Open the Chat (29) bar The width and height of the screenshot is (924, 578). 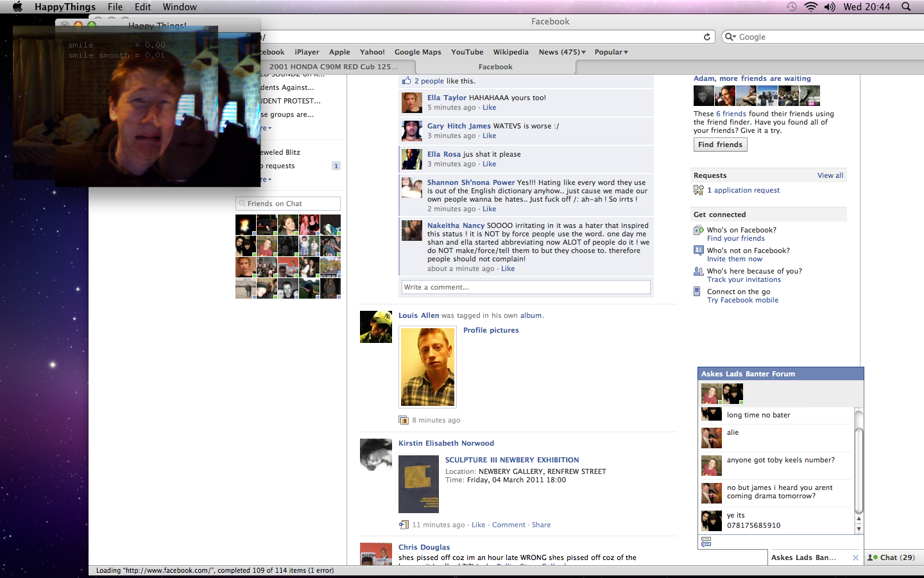(894, 557)
